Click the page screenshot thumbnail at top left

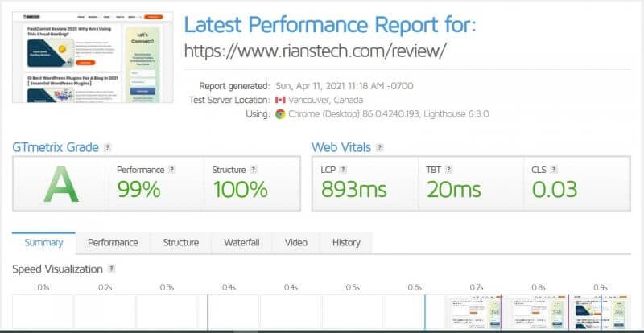(93, 57)
